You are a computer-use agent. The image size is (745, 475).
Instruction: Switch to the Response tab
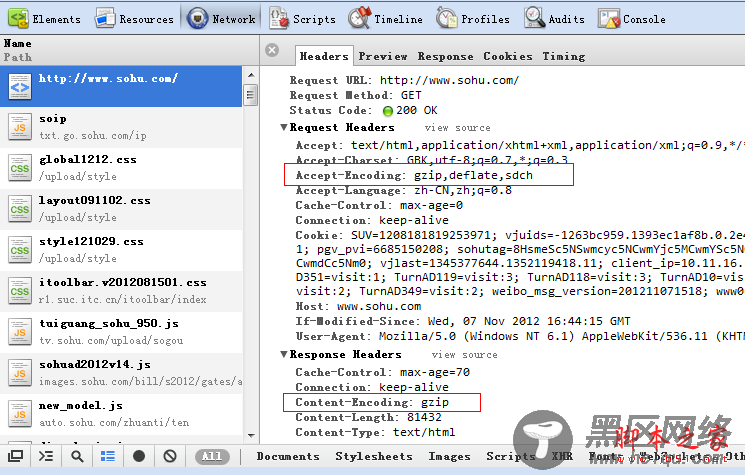[445, 56]
